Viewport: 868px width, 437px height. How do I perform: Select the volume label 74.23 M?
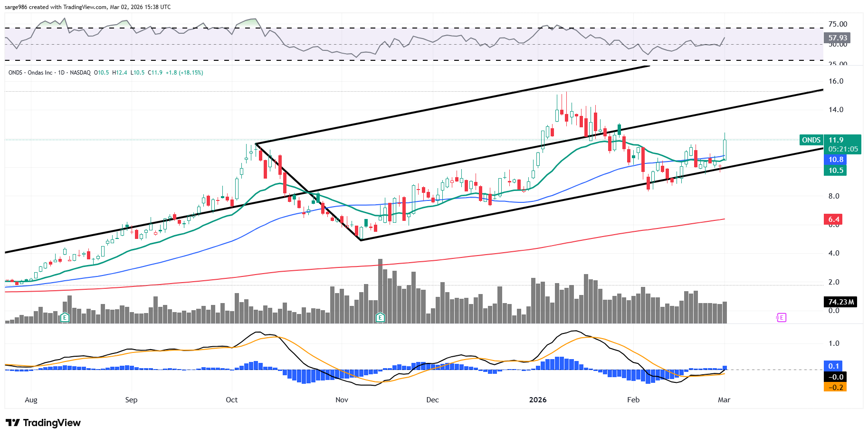(840, 302)
